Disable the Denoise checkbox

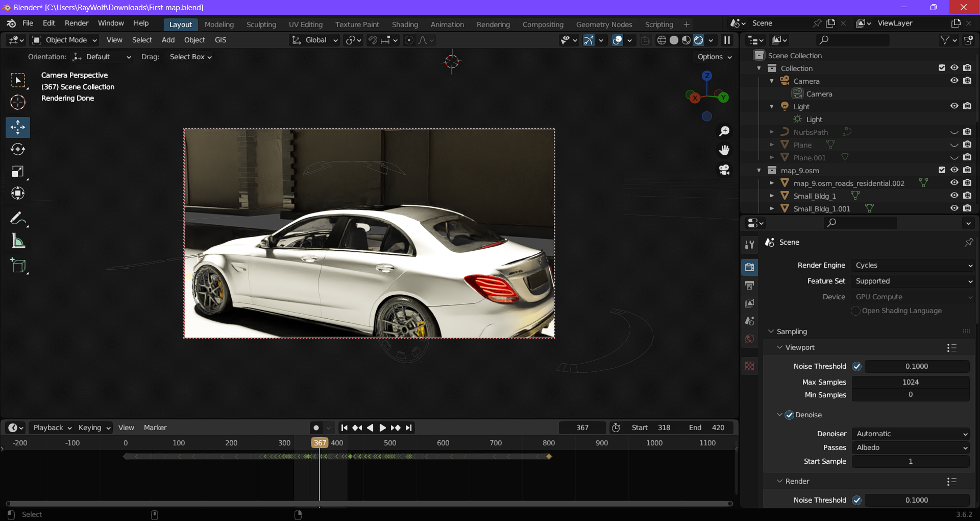[790, 415]
